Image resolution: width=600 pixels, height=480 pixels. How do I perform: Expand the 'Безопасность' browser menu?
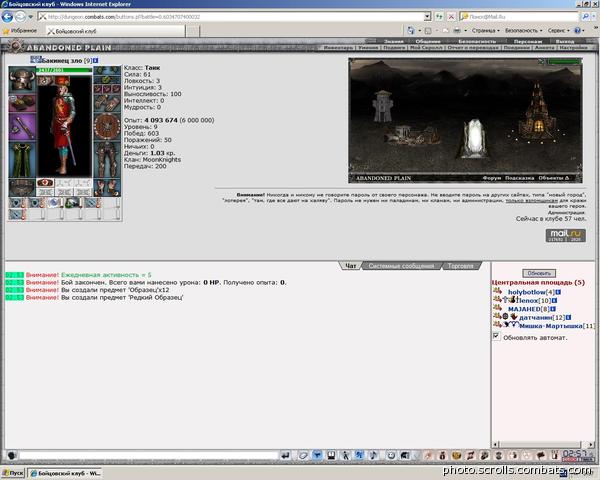523,30
